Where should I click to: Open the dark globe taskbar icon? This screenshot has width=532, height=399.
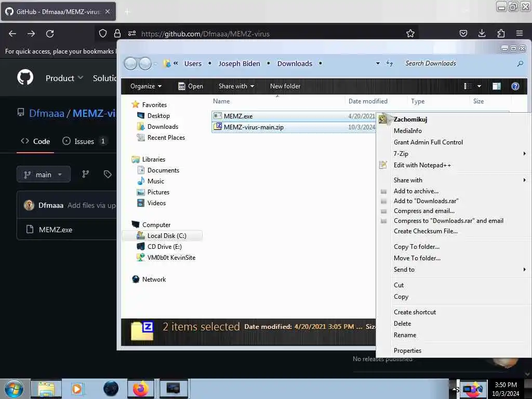pyautogui.click(x=111, y=389)
